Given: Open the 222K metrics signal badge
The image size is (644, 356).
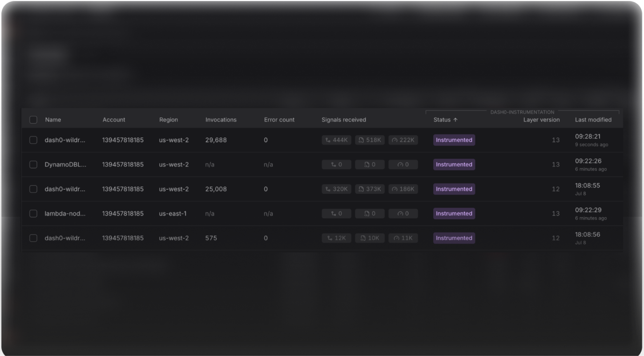Looking at the screenshot, I should click(403, 140).
